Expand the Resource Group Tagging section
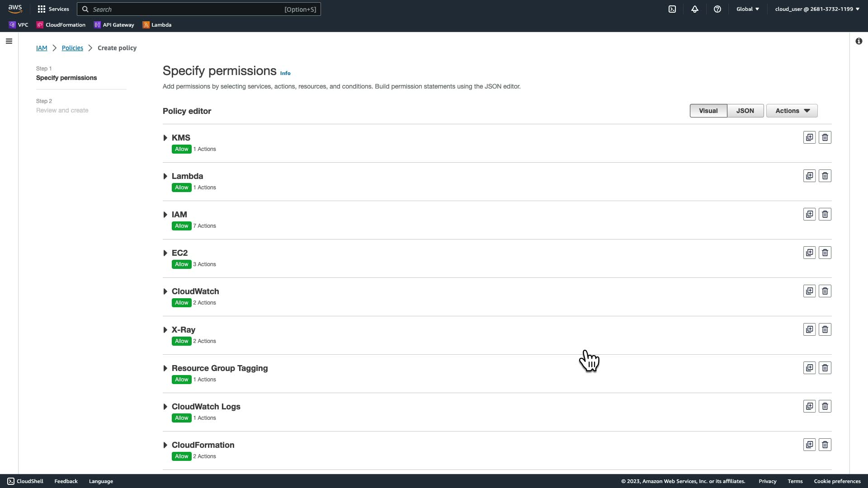This screenshot has height=488, width=868. click(x=165, y=368)
